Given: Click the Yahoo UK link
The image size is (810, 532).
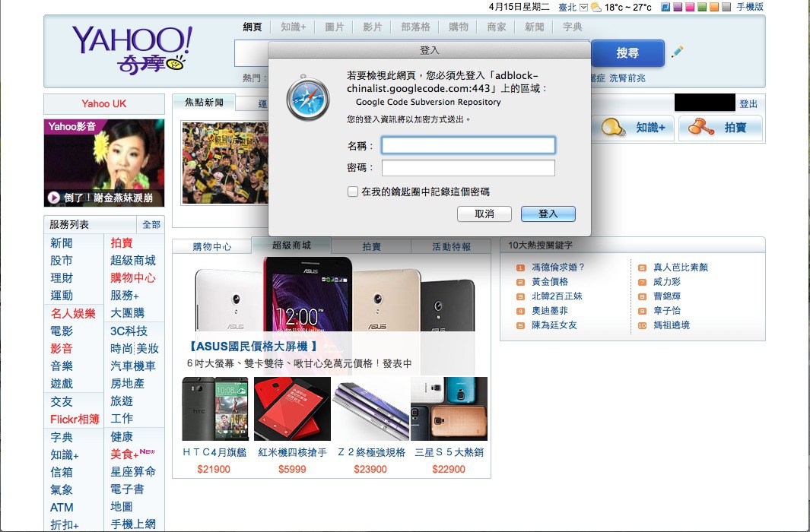Looking at the screenshot, I should pos(104,103).
